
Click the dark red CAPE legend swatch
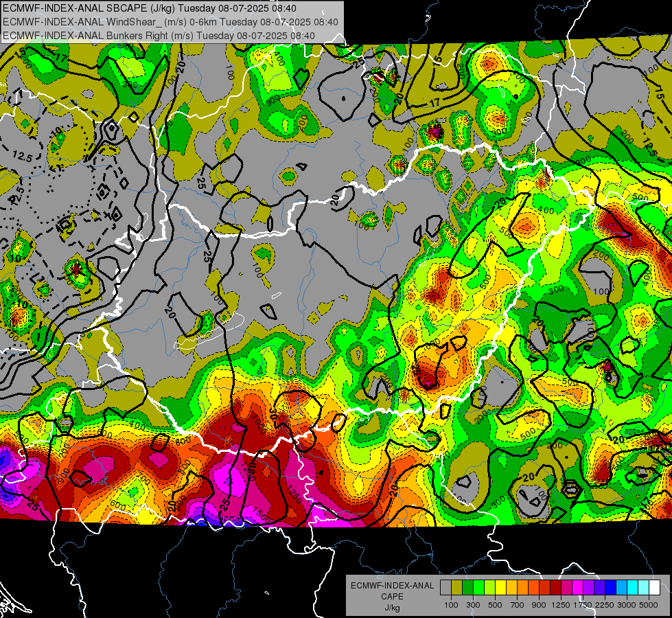555,588
